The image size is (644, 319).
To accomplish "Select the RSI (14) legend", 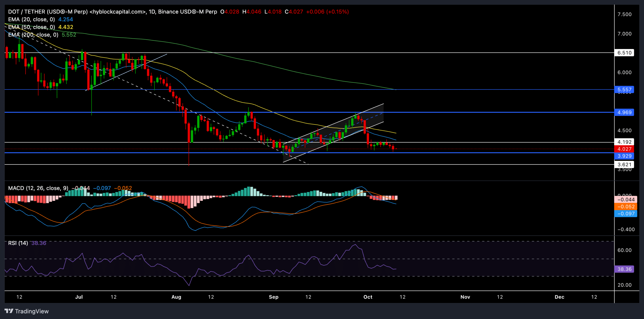I will point(18,243).
